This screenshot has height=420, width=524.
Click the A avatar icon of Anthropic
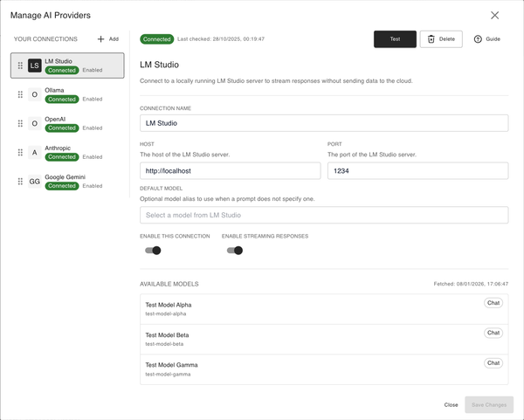[34, 152]
